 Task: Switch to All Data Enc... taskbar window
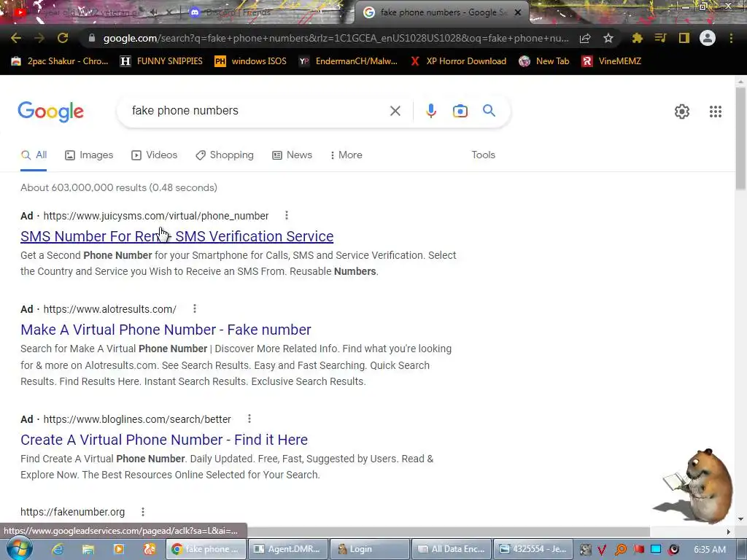click(452, 549)
